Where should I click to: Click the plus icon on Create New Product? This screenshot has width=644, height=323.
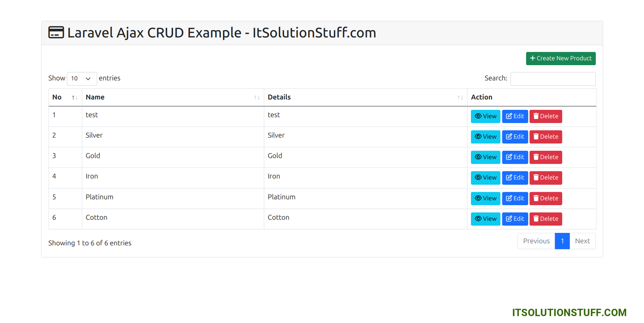click(x=533, y=58)
